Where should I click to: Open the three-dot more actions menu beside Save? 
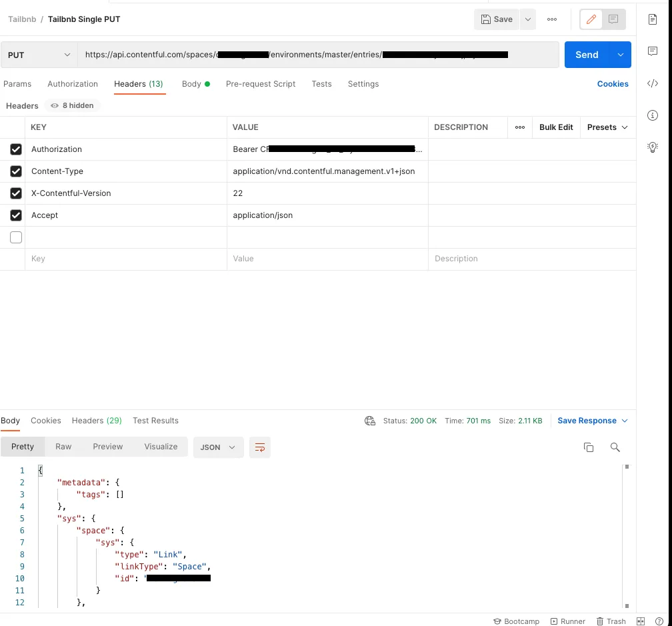pos(552,19)
